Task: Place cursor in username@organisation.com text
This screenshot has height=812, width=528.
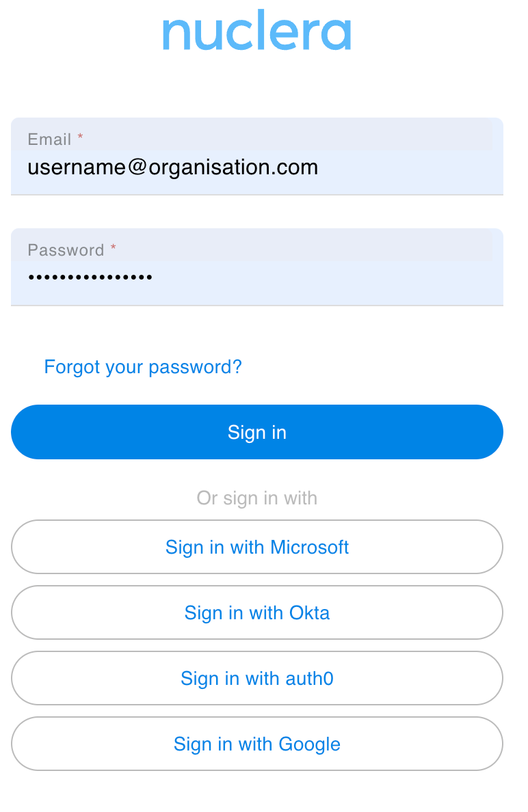Action: [x=172, y=167]
